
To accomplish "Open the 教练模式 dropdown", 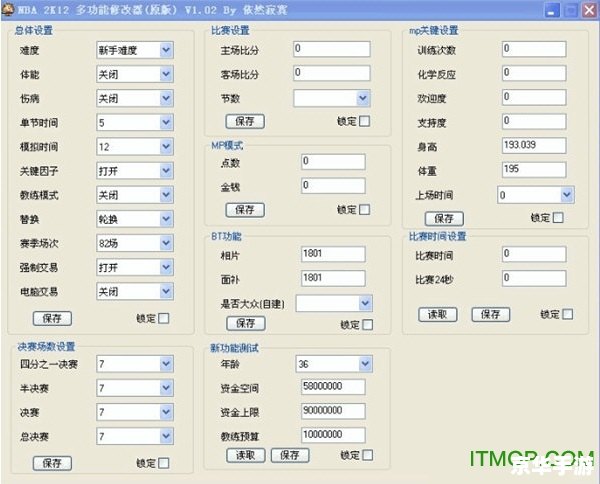I will pos(135,195).
